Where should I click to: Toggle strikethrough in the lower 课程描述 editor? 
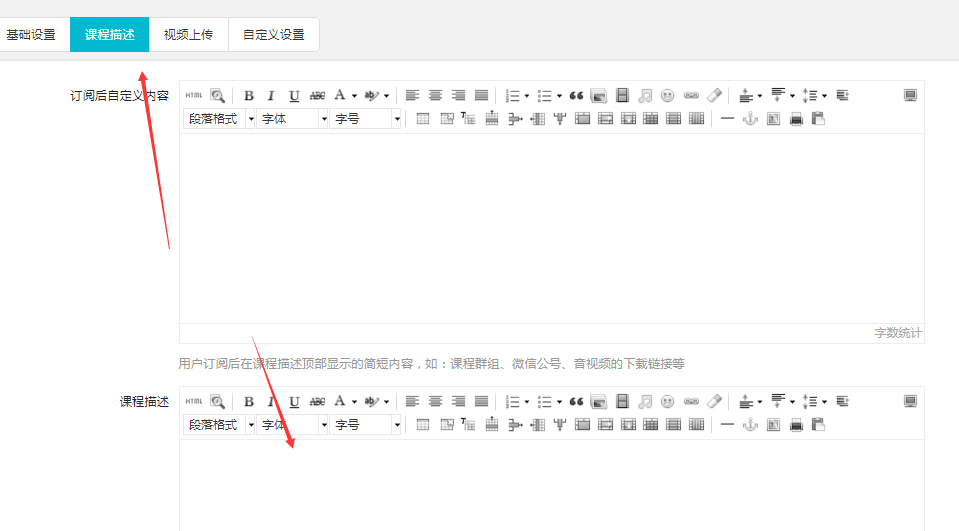click(x=317, y=401)
